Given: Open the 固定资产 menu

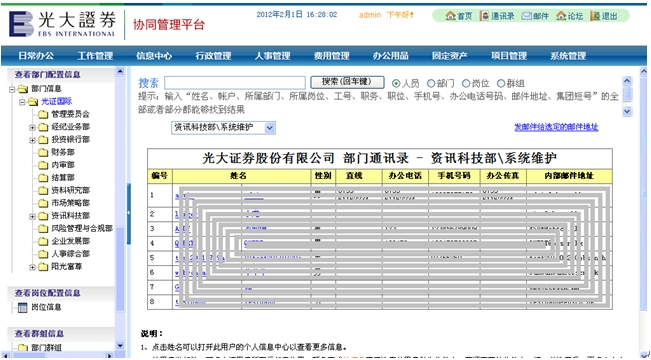Looking at the screenshot, I should (x=450, y=56).
